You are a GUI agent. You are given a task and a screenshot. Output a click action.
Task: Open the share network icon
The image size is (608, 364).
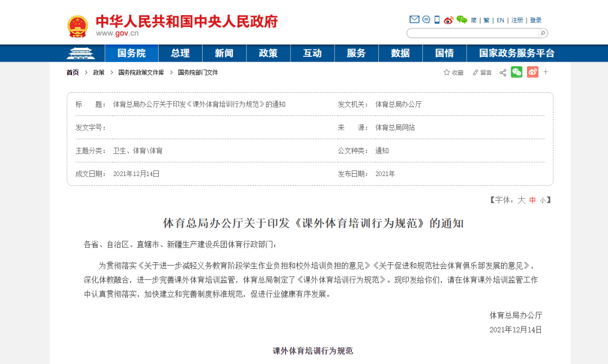click(x=503, y=72)
